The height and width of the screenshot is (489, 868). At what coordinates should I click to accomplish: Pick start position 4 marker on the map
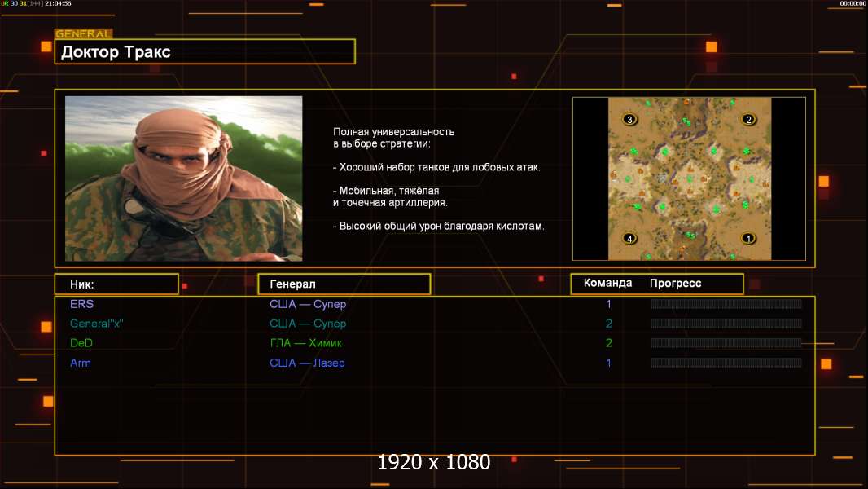[x=629, y=239]
